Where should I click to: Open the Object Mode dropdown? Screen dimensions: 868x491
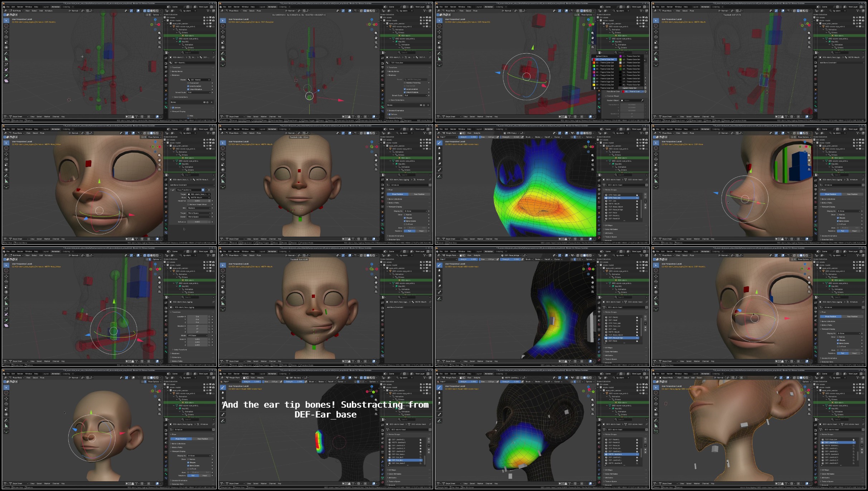[x=667, y=378]
